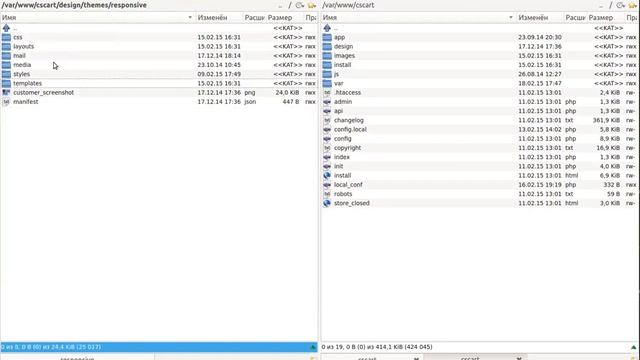Click the admin php file icon

tap(327, 102)
